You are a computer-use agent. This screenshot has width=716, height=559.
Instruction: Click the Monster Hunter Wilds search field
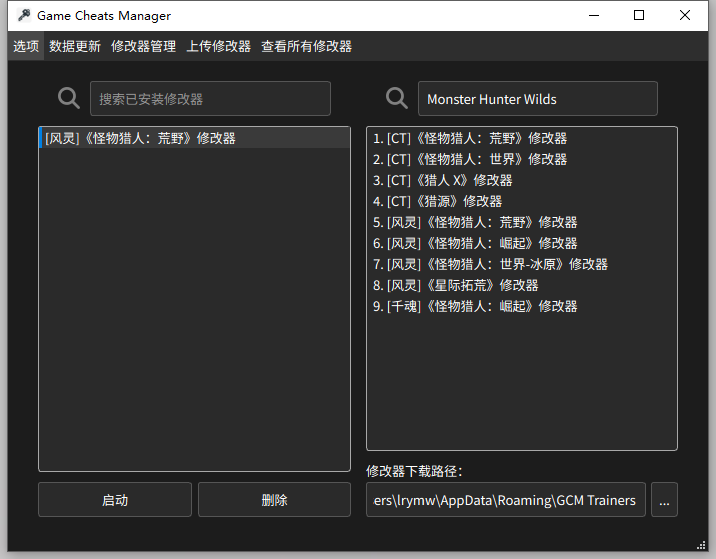click(x=537, y=99)
